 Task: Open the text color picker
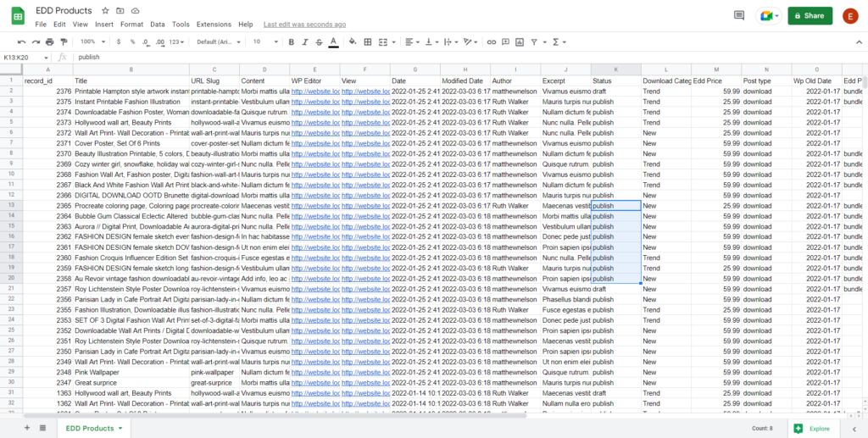pos(333,42)
